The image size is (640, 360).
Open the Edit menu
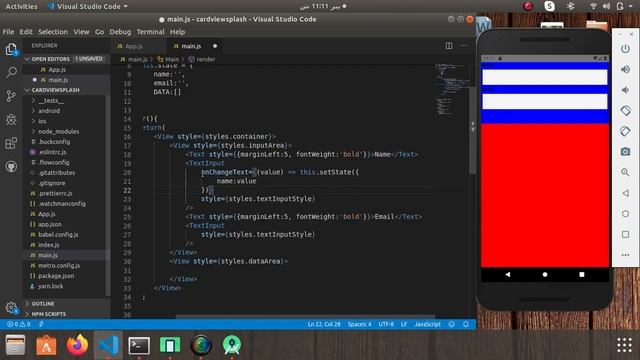click(x=26, y=32)
